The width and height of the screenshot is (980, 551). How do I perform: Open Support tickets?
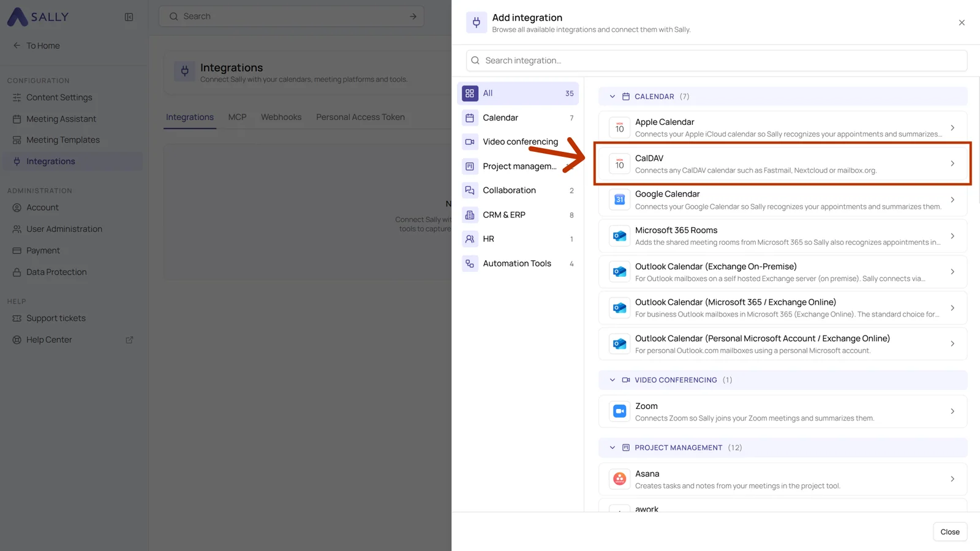tap(73, 318)
